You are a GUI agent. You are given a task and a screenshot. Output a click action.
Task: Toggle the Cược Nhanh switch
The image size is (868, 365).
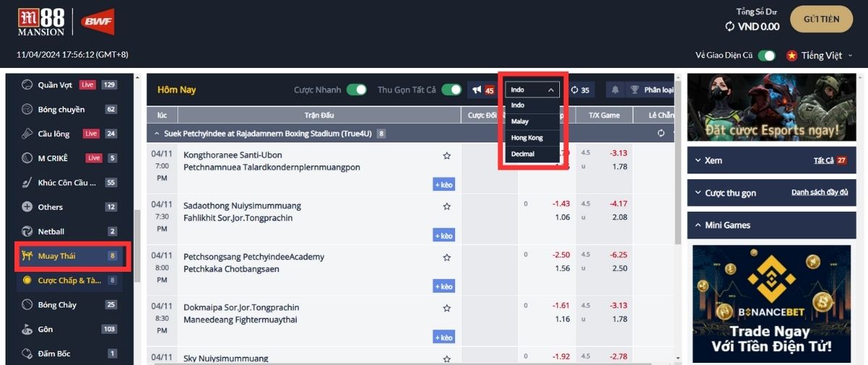pos(357,90)
